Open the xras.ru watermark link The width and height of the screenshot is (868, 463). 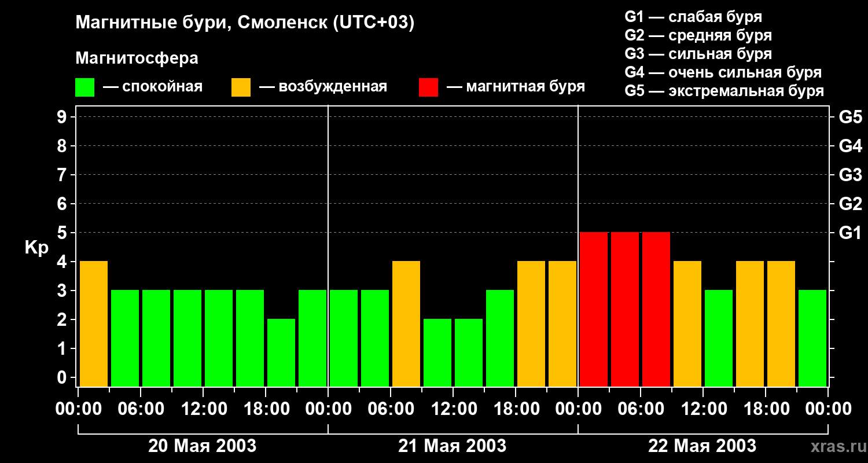(x=836, y=446)
